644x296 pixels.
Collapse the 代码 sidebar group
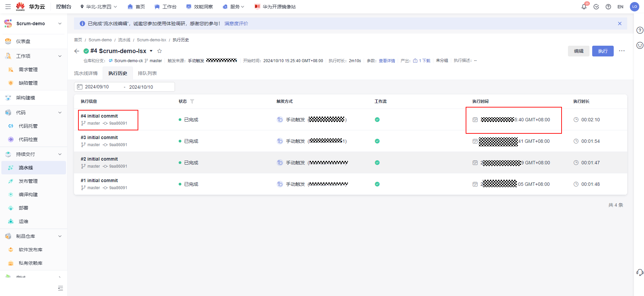60,113
